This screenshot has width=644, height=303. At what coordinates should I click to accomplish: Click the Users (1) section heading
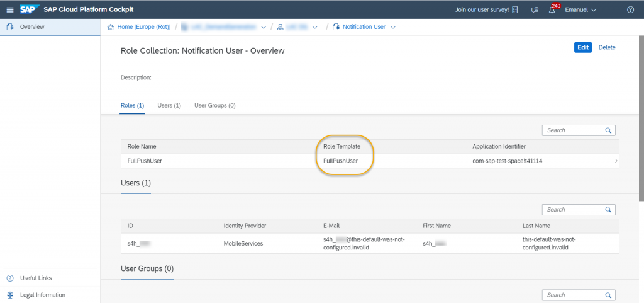tap(136, 183)
